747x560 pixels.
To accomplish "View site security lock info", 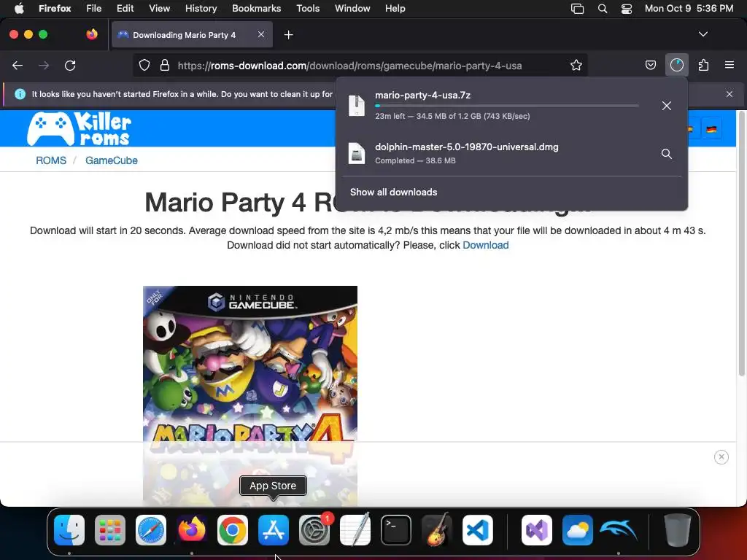I will tap(165, 66).
